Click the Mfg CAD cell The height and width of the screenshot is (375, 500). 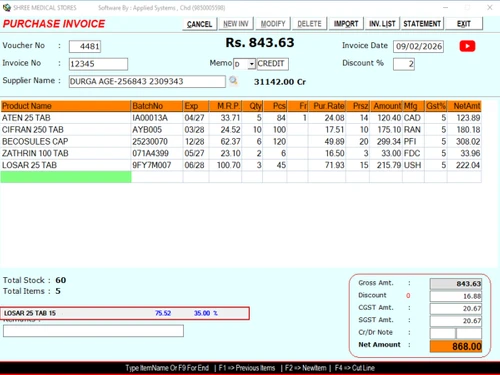click(x=413, y=118)
